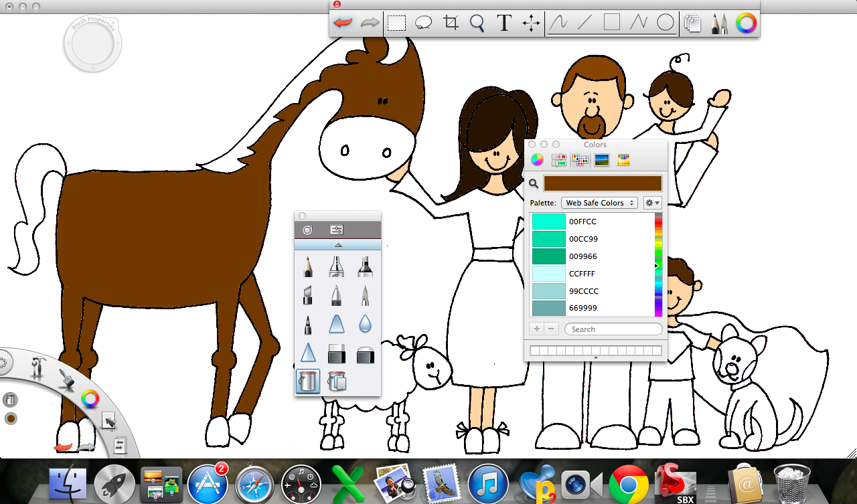Select the Marker brush

(365, 266)
